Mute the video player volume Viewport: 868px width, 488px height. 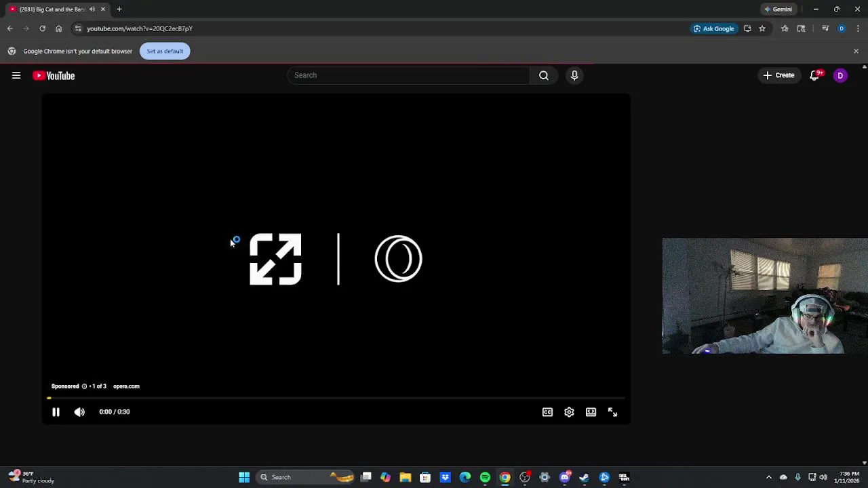pos(79,411)
